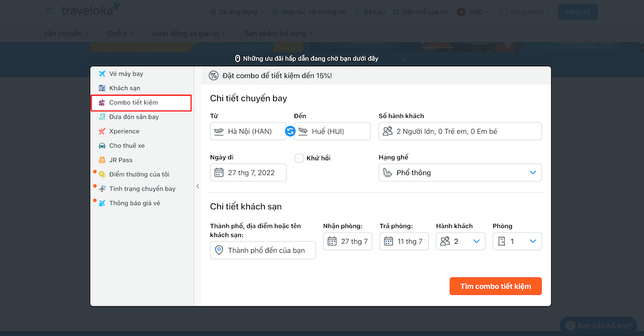Click the swap origin and destination icon
The width and height of the screenshot is (644, 336).
pos(290,131)
